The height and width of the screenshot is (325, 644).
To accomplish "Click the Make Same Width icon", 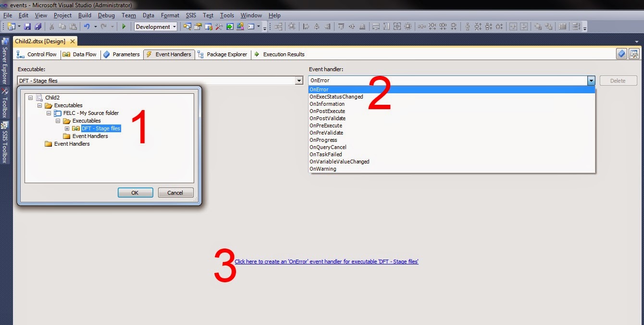I will tap(376, 26).
